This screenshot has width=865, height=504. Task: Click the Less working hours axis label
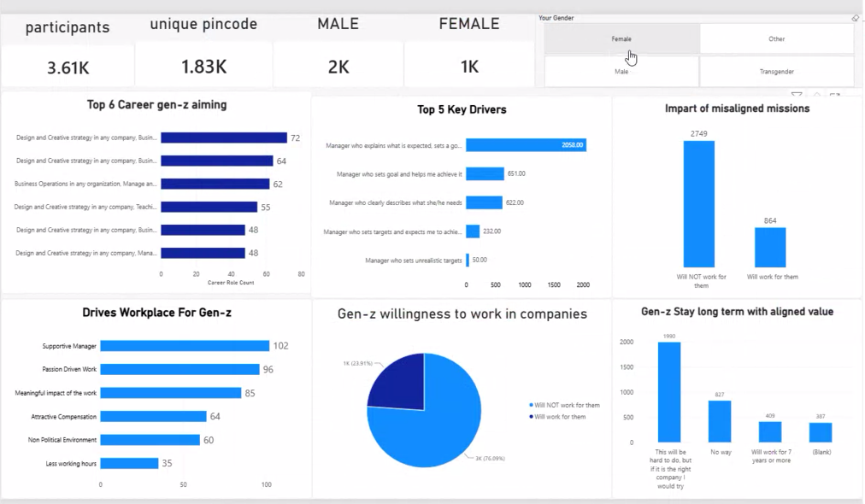pyautogui.click(x=71, y=464)
